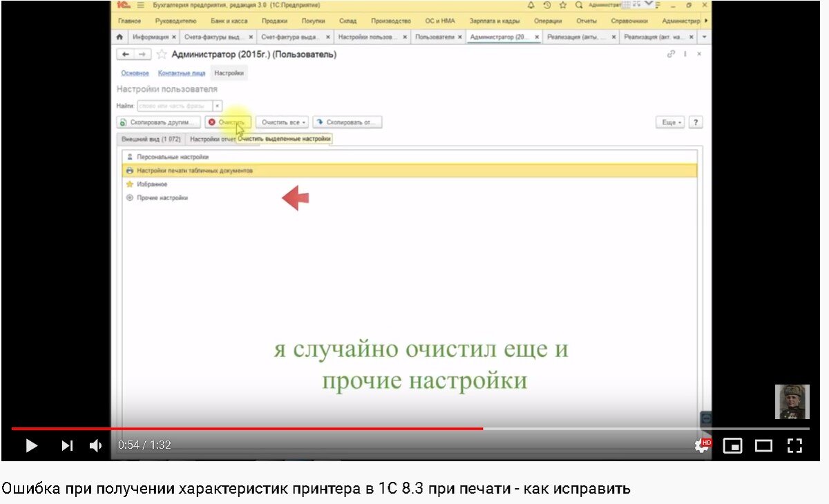Click the Найти search field

pos(174,106)
